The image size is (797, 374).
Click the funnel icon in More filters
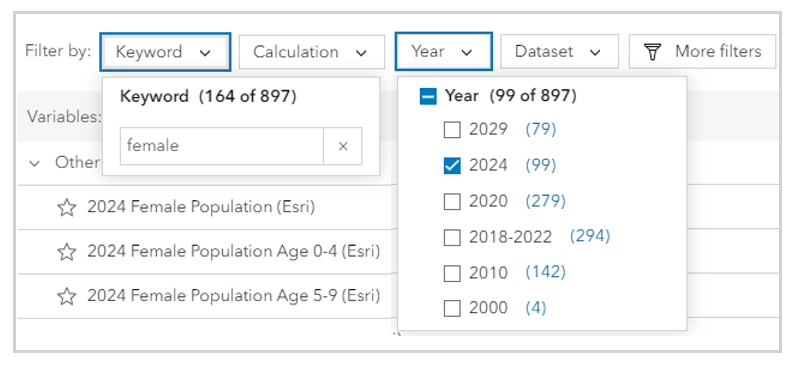coord(653,51)
